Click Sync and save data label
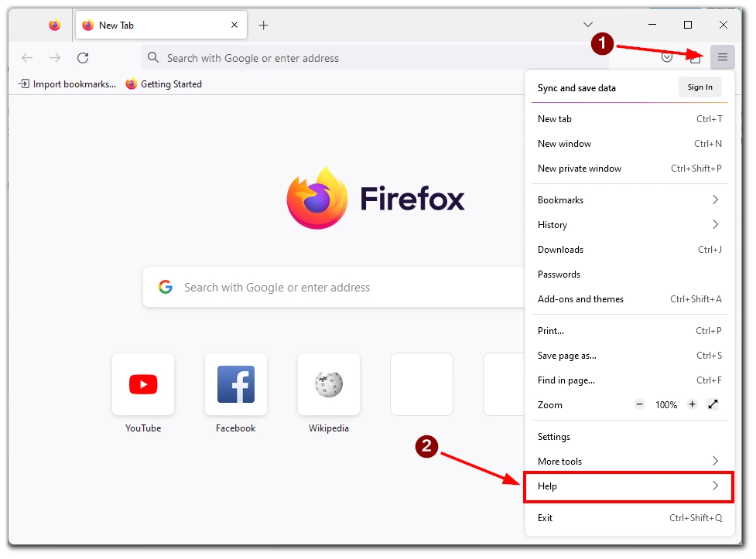The width and height of the screenshot is (756, 559). [x=576, y=88]
